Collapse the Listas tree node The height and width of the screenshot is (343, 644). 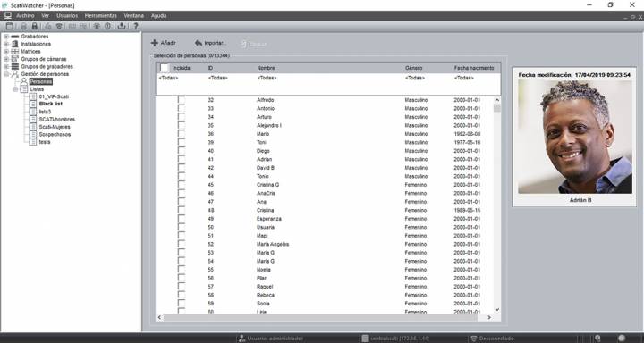tap(15, 89)
